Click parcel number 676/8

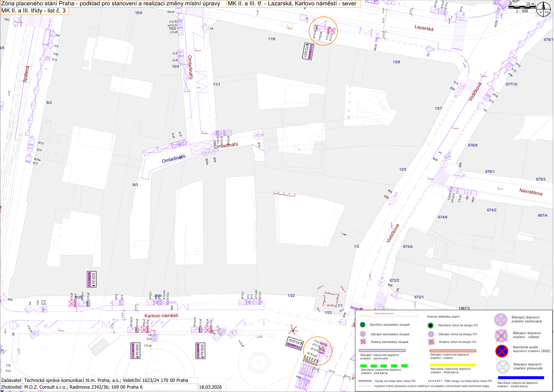(473, 145)
